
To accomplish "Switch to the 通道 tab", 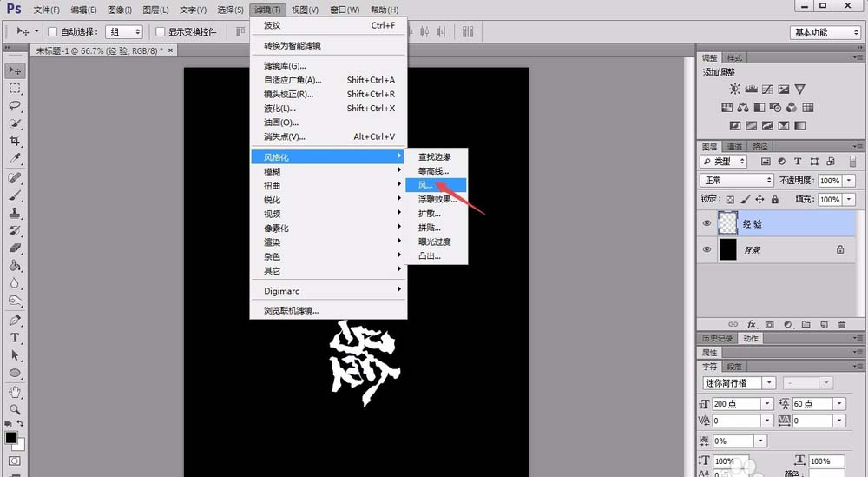I will [734, 147].
